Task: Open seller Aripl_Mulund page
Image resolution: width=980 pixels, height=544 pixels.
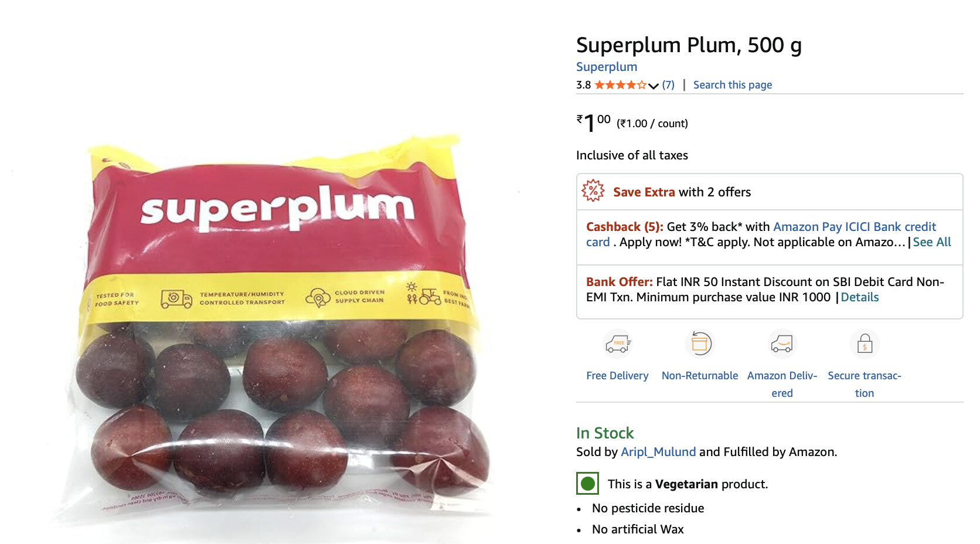Action: (x=658, y=452)
